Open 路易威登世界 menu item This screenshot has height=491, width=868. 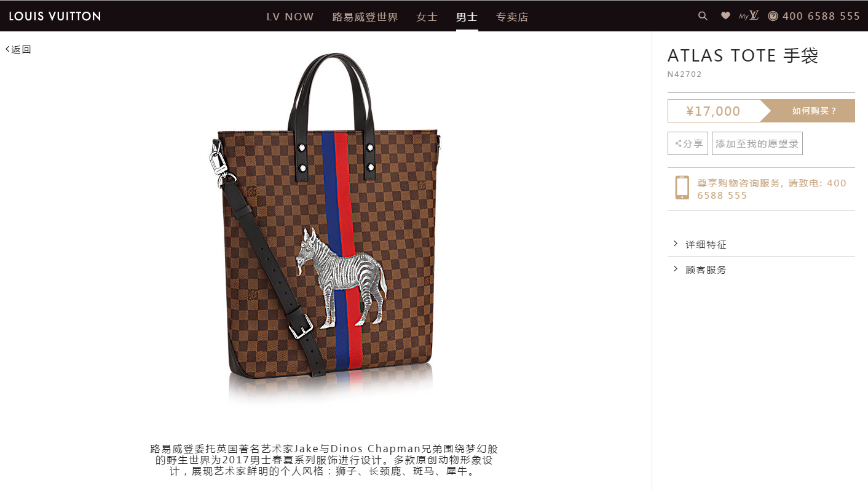click(x=365, y=17)
